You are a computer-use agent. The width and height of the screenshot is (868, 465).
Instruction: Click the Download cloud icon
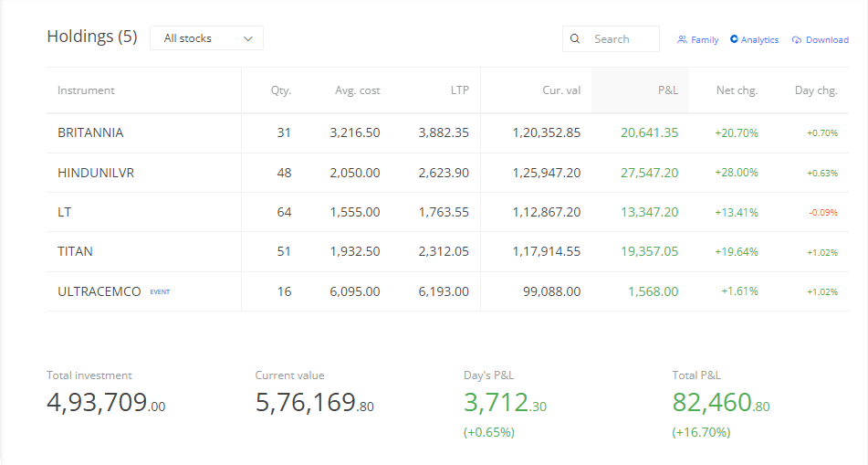(x=797, y=40)
